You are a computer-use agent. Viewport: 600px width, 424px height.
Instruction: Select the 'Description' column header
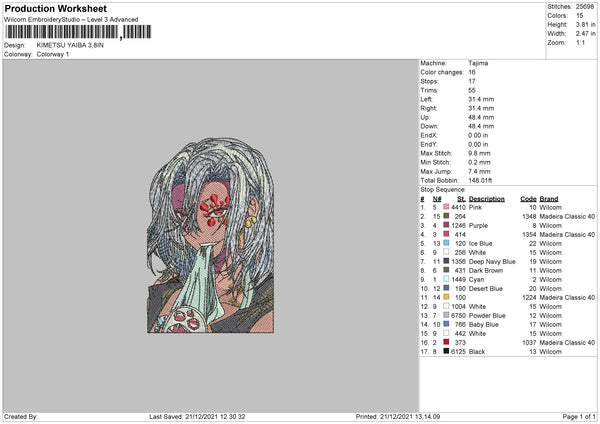click(487, 199)
